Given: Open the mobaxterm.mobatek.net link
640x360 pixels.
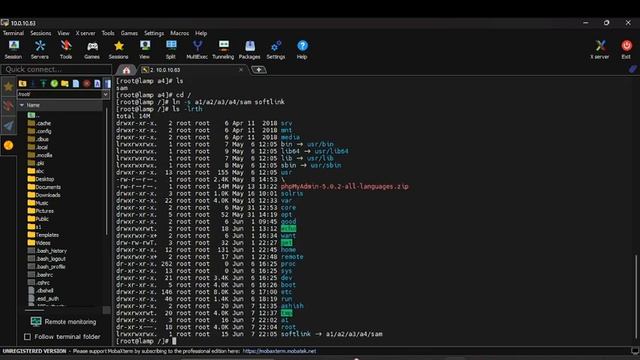Looking at the screenshot, I should (x=279, y=351).
